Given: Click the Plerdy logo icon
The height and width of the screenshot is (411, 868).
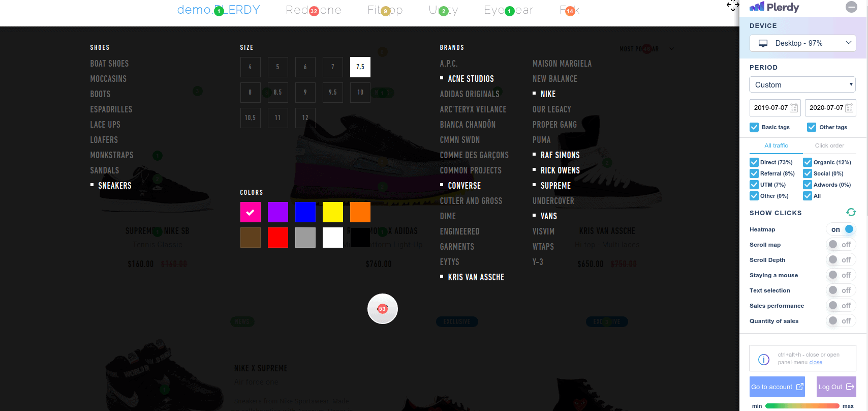Looking at the screenshot, I should [x=757, y=7].
